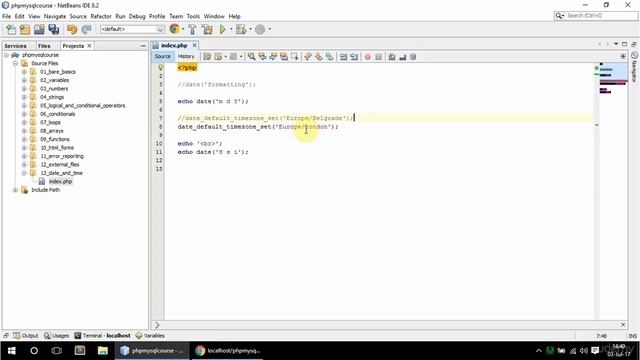Start macro recording with red circle

click(367, 57)
